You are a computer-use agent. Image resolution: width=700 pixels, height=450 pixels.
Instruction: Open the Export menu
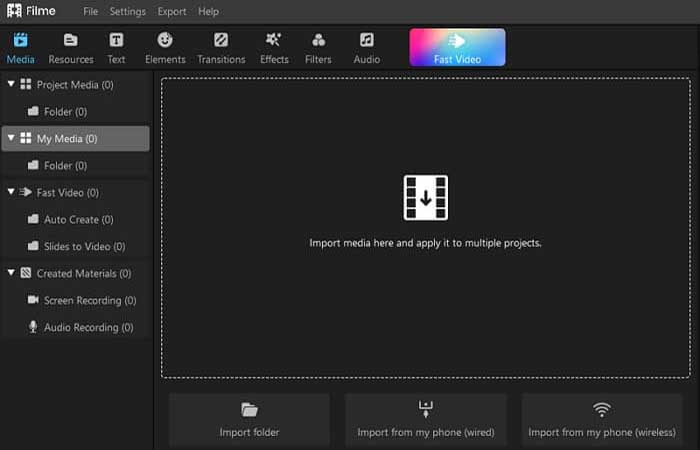tap(172, 12)
